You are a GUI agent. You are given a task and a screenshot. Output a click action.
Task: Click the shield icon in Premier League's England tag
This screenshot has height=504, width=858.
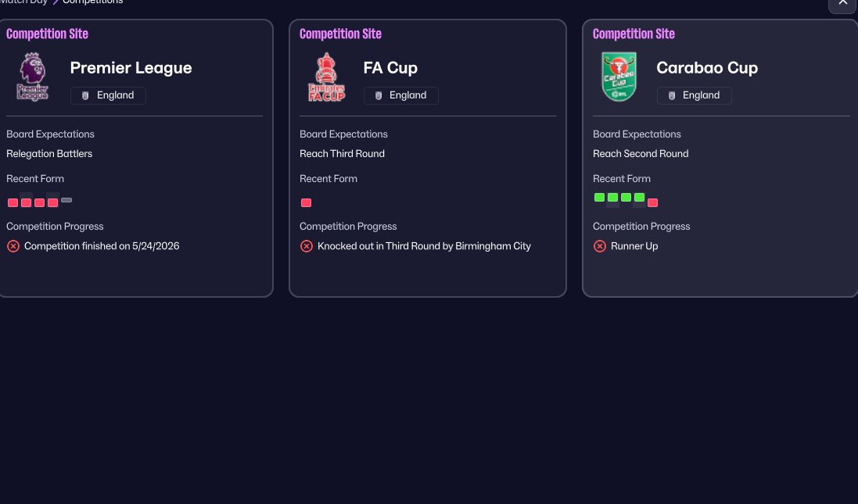pyautogui.click(x=84, y=95)
